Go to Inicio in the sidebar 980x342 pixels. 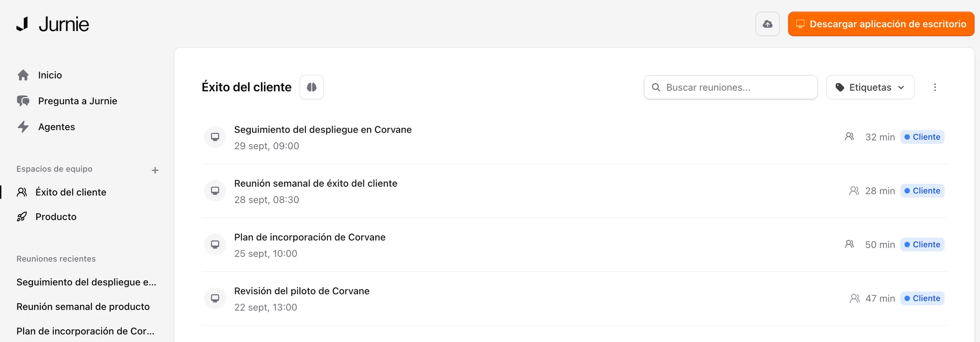[50, 75]
